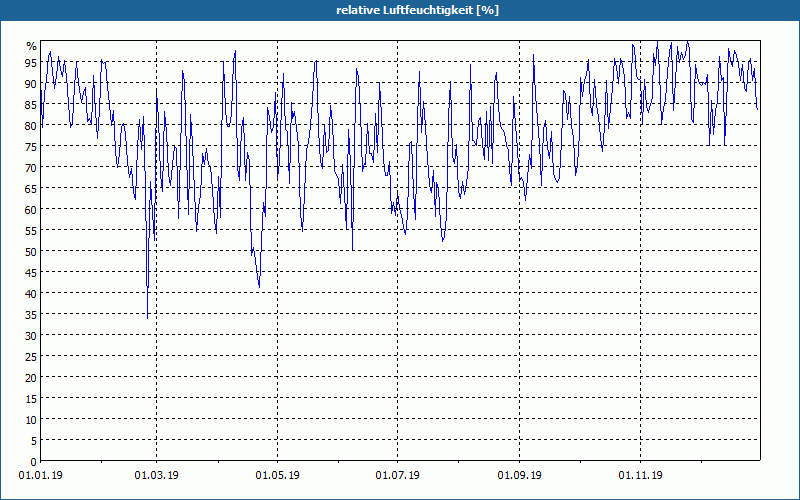800x500 pixels.
Task: Click the 85 y-axis value
Action: click(x=31, y=104)
